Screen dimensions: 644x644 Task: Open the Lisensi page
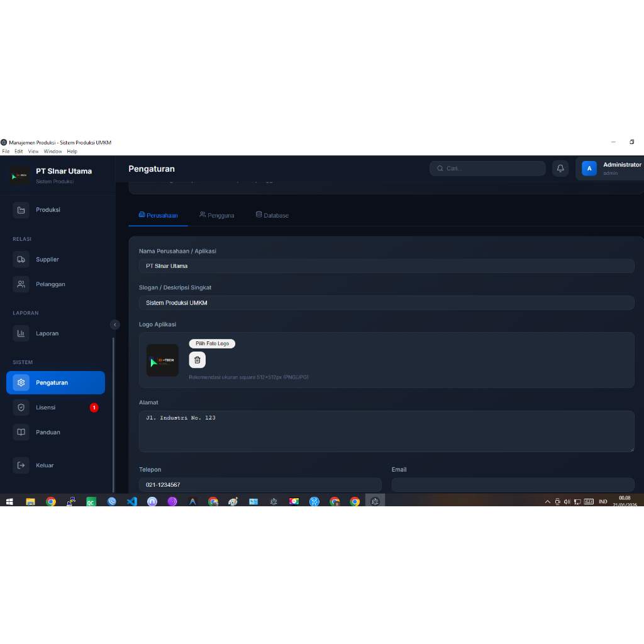point(55,408)
